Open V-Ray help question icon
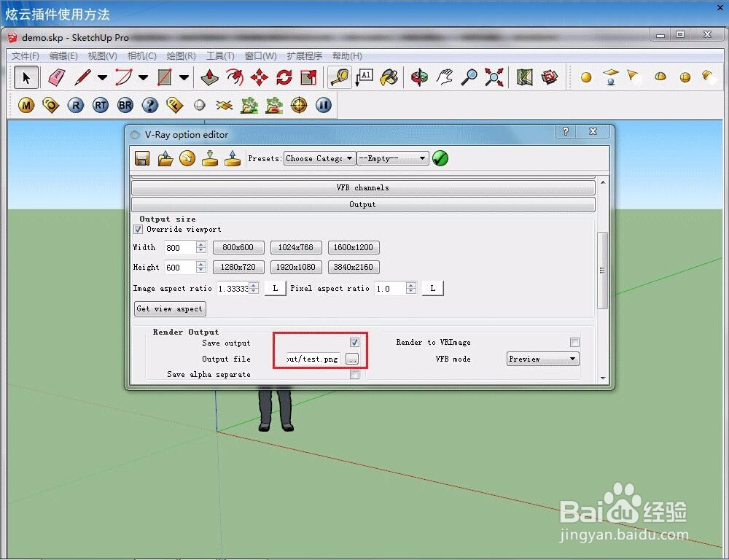 pyautogui.click(x=149, y=106)
